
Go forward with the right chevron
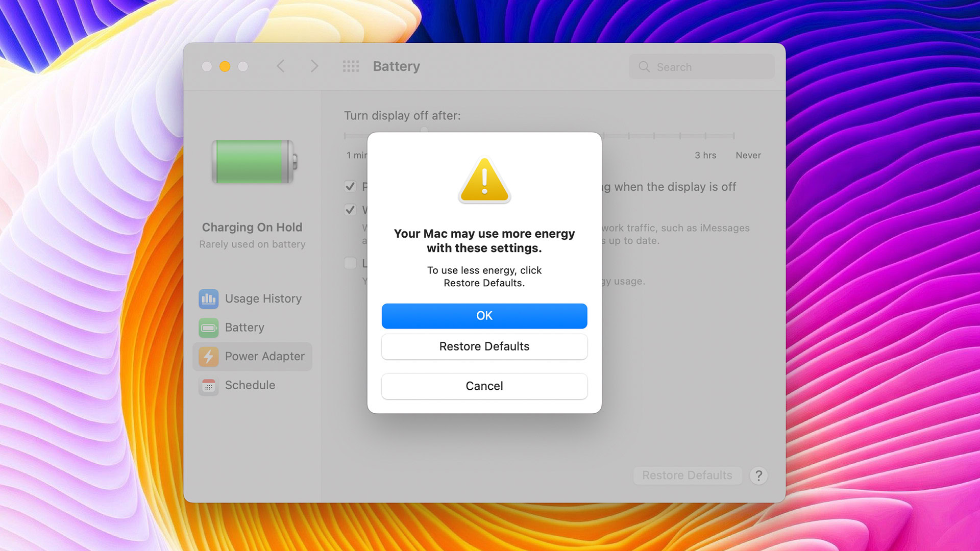[x=314, y=66]
